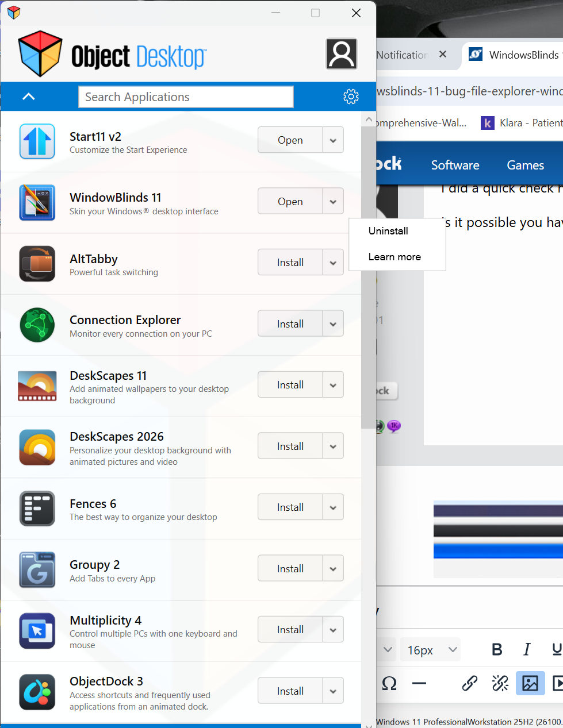The width and height of the screenshot is (563, 728).
Task: Open the Games menu on website
Action: (x=526, y=165)
